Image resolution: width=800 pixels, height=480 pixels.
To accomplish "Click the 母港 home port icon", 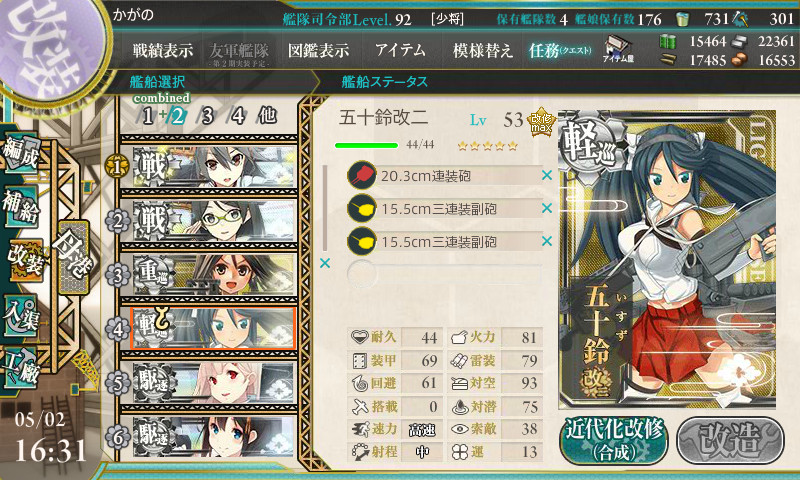I will [x=73, y=257].
